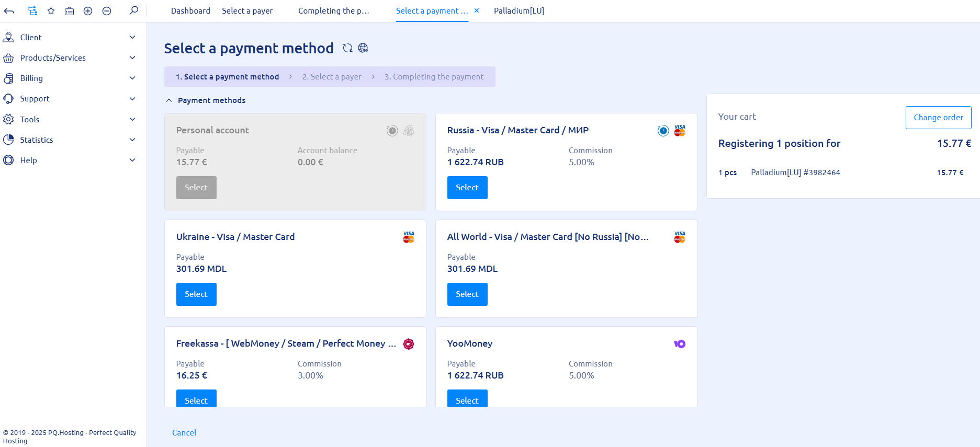Select the YooMoney payment method

tap(467, 398)
